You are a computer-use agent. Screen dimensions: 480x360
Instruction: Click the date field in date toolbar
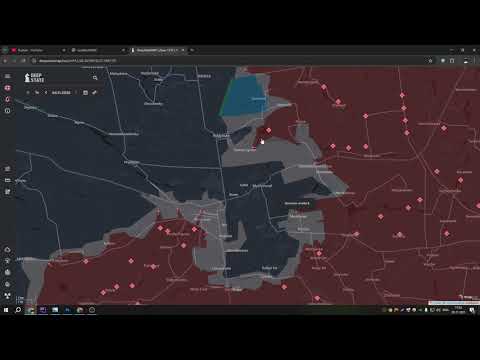pos(61,92)
